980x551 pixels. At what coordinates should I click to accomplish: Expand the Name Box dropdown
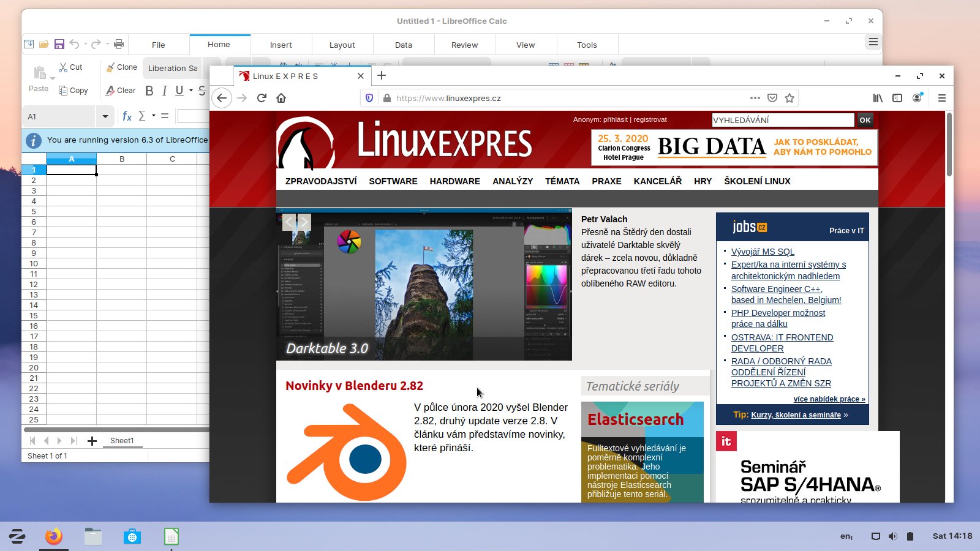point(105,116)
